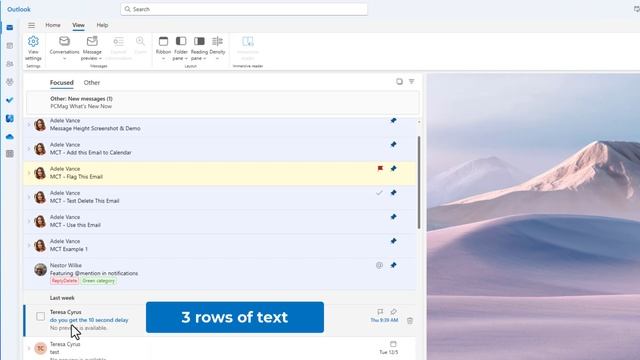Unpin MCT - Flag This Email
This screenshot has height=360, width=640.
pyautogui.click(x=393, y=169)
